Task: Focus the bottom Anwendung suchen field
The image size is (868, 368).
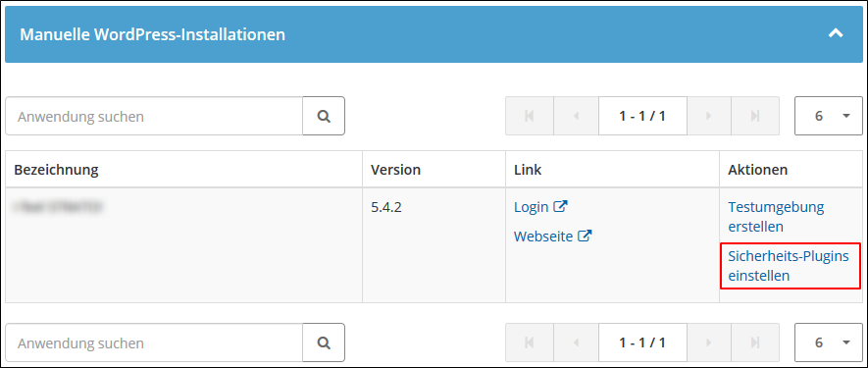Action: (x=154, y=342)
